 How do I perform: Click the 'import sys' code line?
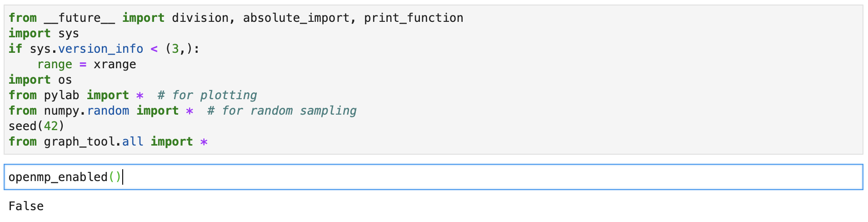[44, 33]
